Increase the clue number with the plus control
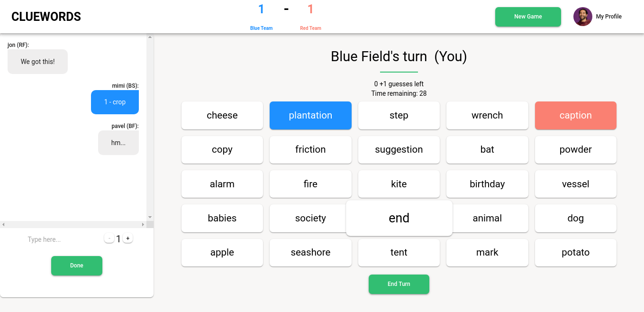This screenshot has height=312, width=644. click(x=127, y=238)
